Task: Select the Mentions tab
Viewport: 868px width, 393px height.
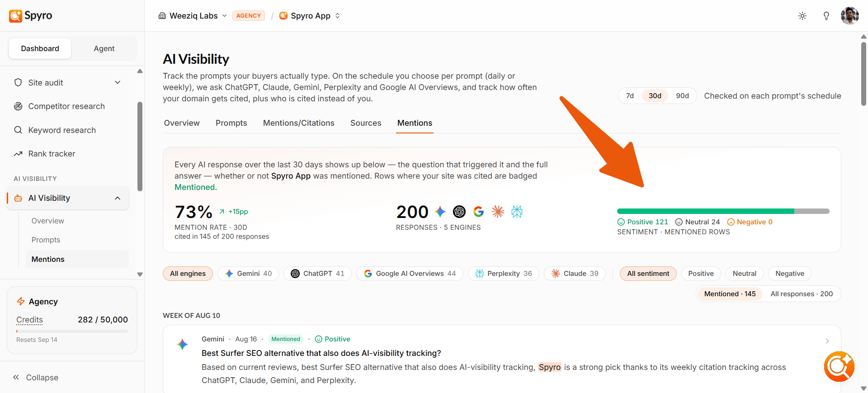Action: click(415, 123)
